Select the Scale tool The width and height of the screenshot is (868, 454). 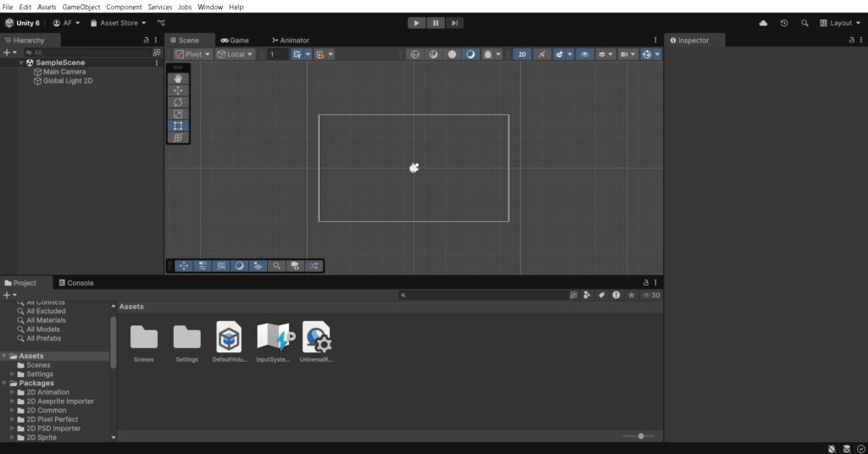[x=178, y=113]
